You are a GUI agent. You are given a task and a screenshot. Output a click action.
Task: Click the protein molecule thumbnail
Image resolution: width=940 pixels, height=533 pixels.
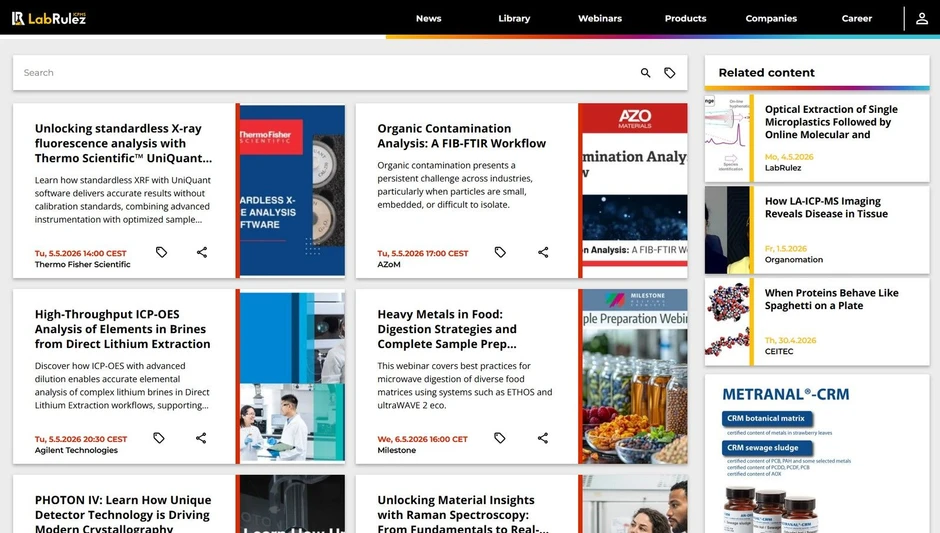(x=727, y=321)
